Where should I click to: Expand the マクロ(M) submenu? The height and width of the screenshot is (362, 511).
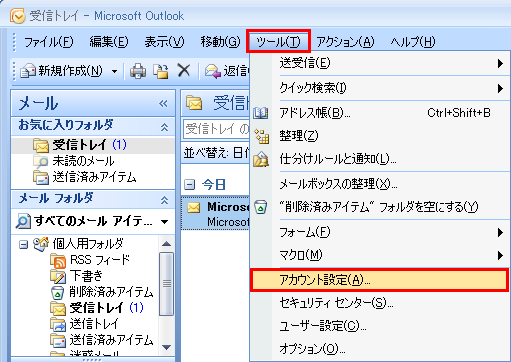coord(380,255)
